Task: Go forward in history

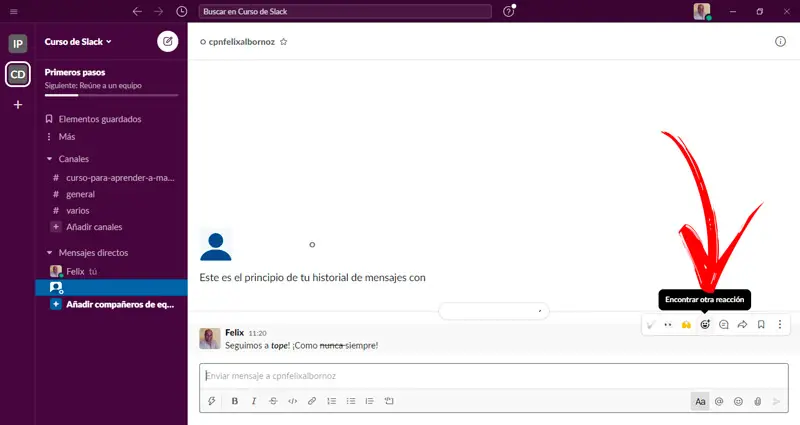Action: point(159,11)
